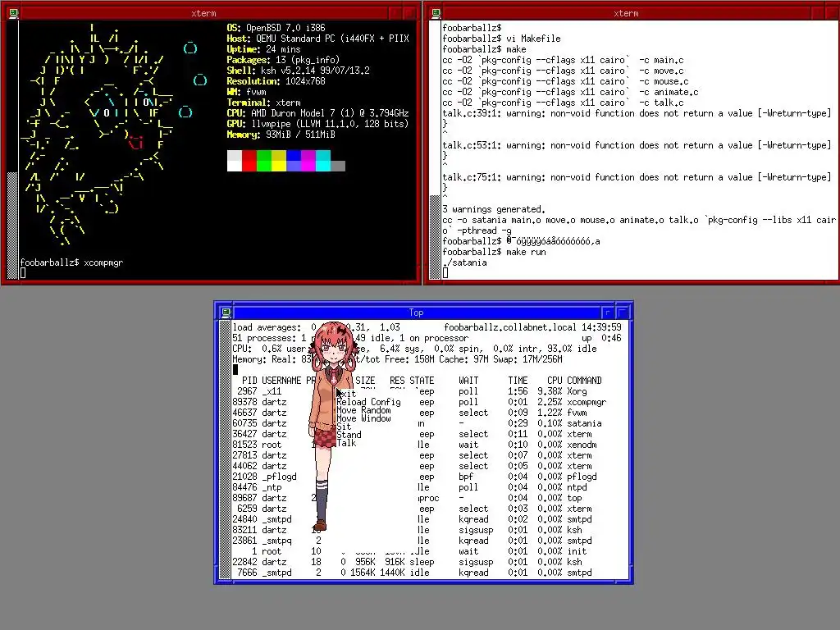Click PID 2967 in the top list
Image resolution: width=840 pixels, height=630 pixels.
click(x=247, y=391)
